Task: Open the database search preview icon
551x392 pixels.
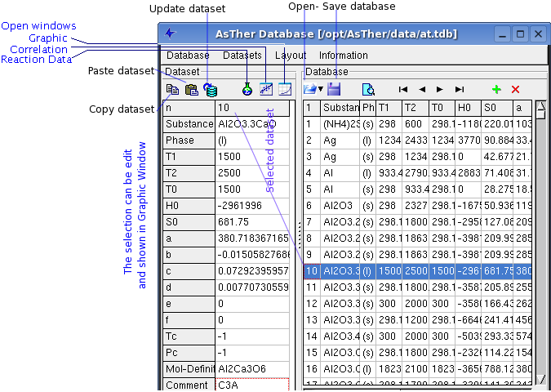Action: tap(368, 89)
